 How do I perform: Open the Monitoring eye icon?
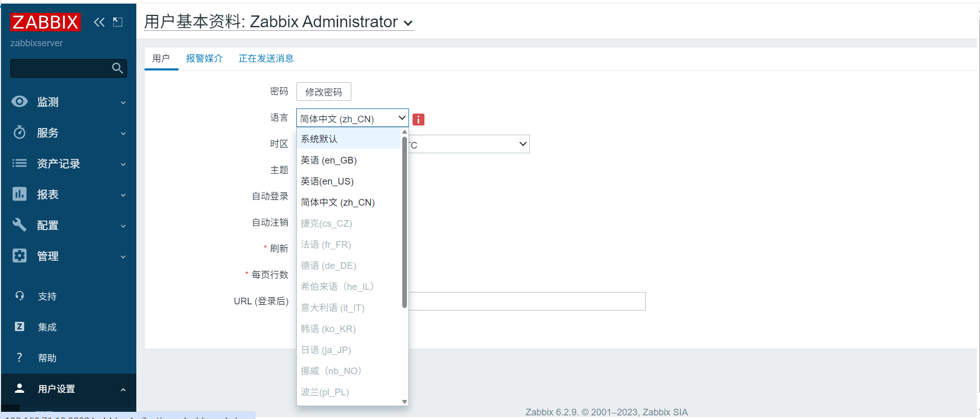(x=20, y=101)
